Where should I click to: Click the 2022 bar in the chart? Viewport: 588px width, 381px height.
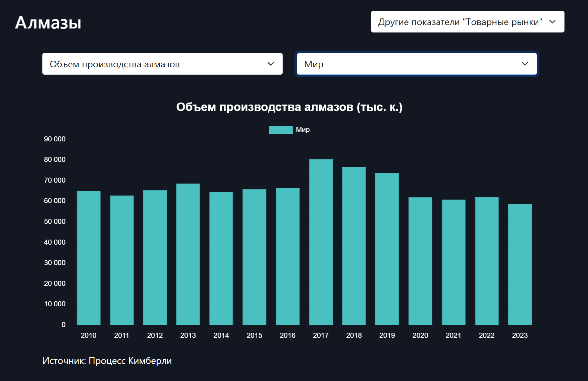[x=487, y=261]
